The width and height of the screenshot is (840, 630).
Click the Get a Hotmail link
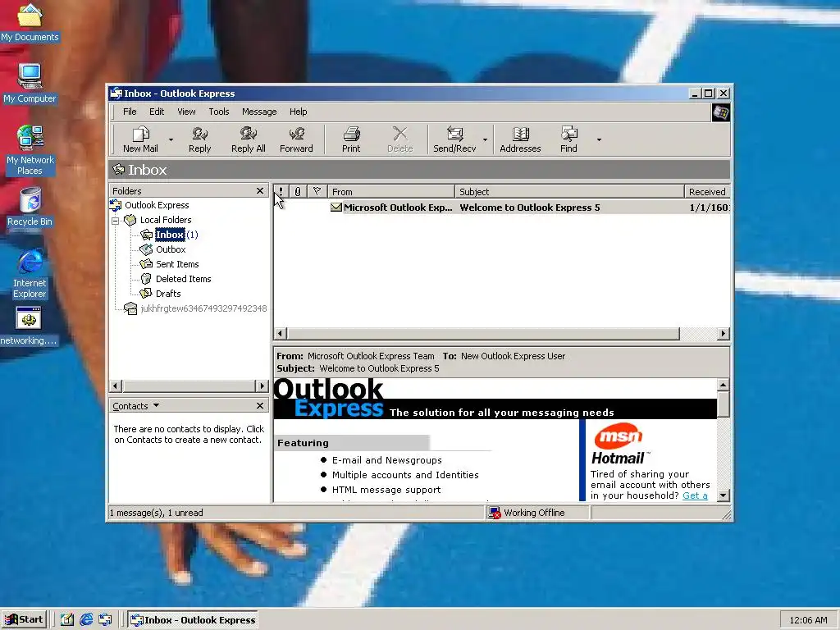point(695,495)
